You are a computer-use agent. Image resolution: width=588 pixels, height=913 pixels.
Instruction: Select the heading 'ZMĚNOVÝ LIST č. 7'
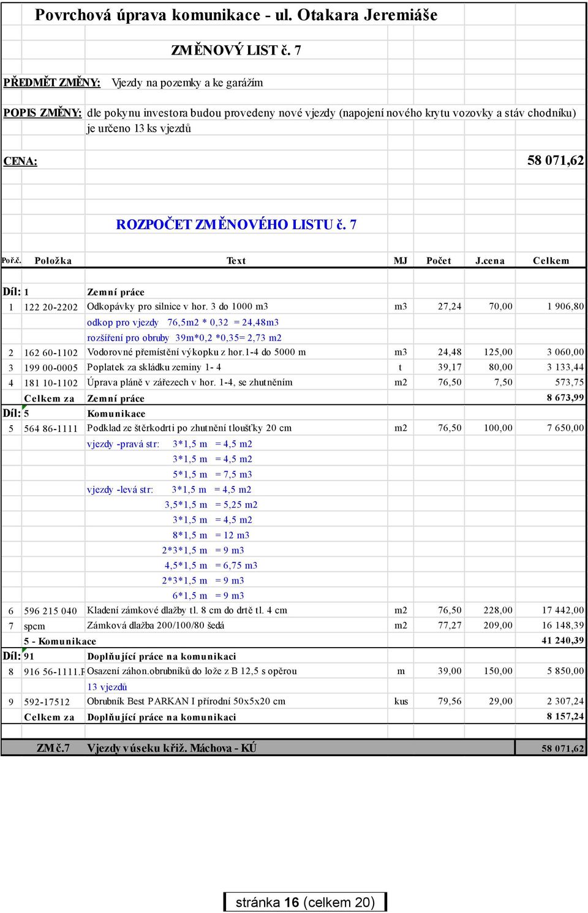[x=236, y=50]
